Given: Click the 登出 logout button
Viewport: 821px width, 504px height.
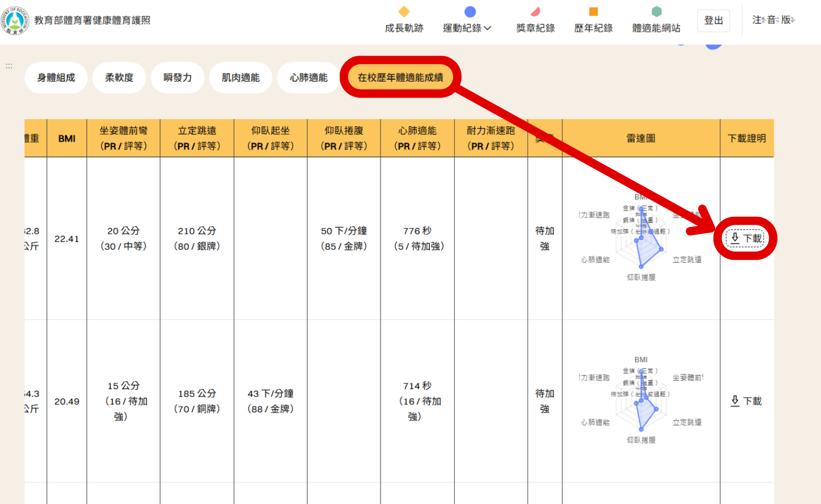Looking at the screenshot, I should 713,20.
